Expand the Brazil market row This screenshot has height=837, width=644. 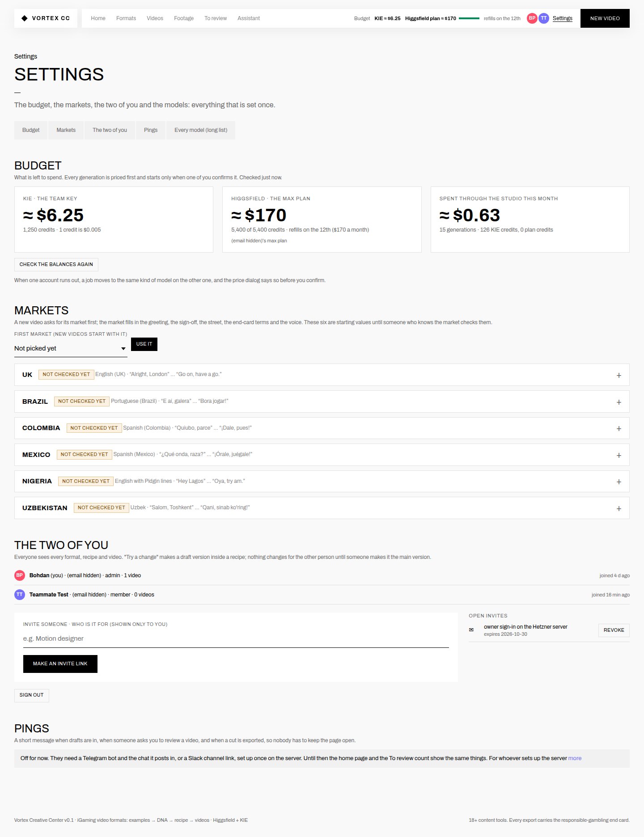pyautogui.click(x=322, y=402)
